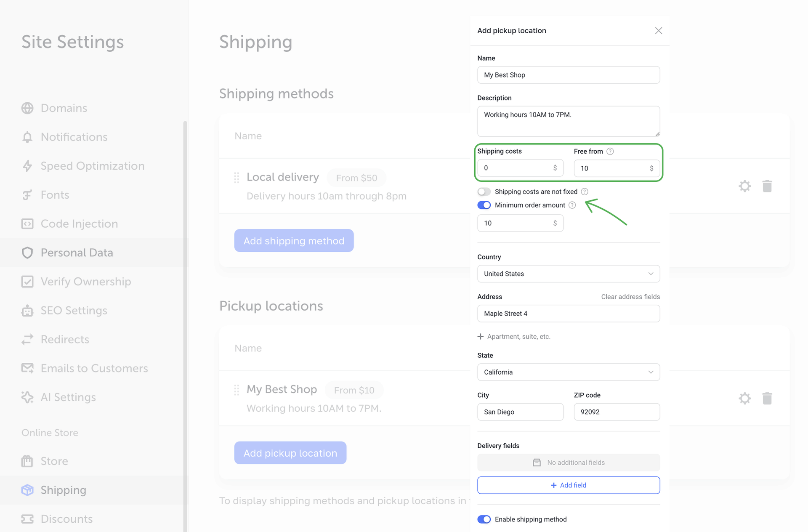Expand Apartment, suite, etc. field
The height and width of the screenshot is (532, 808).
[514, 336]
